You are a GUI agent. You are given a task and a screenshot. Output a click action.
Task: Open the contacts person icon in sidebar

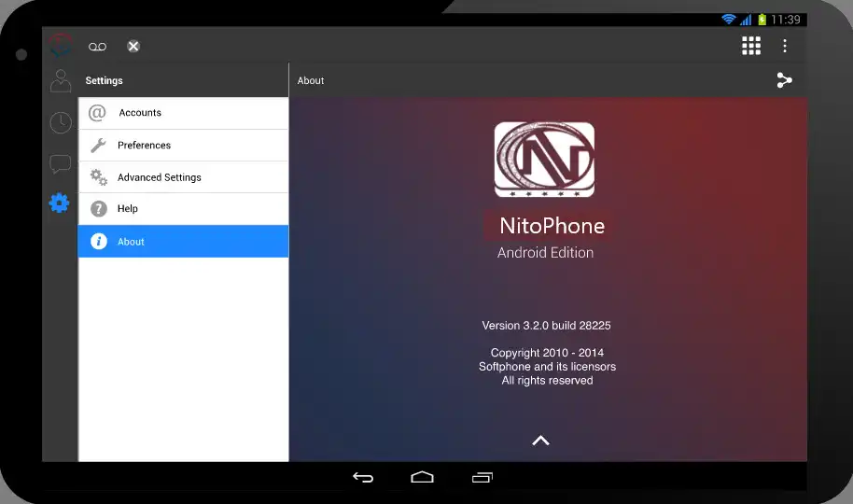[x=61, y=81]
